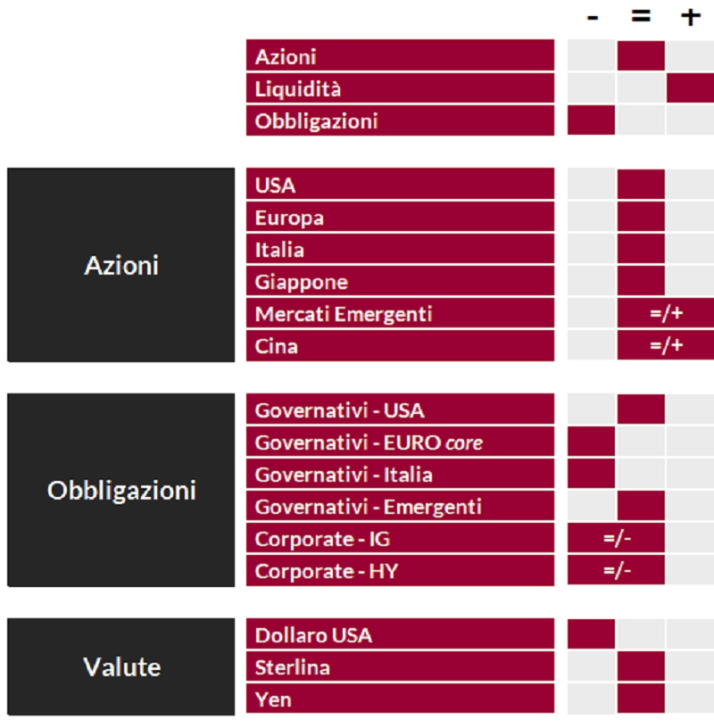Select the Azioni category block
Screen dimensions: 714x728
tap(120, 265)
